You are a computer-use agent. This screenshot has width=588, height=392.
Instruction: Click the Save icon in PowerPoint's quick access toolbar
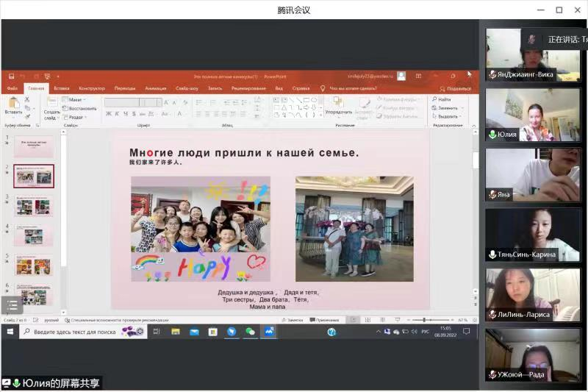11,76
